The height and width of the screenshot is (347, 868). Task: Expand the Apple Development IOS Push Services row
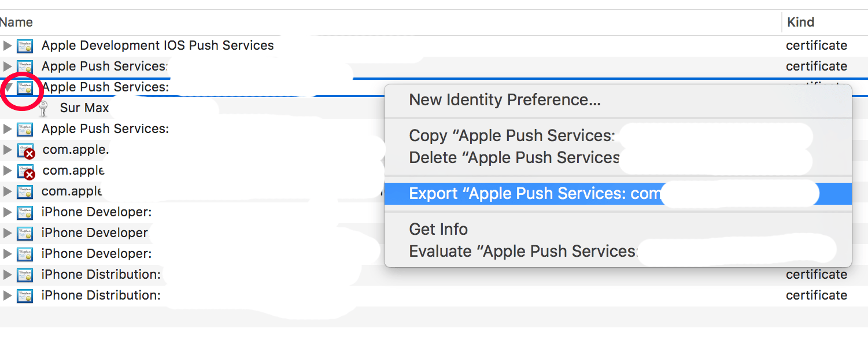7,46
